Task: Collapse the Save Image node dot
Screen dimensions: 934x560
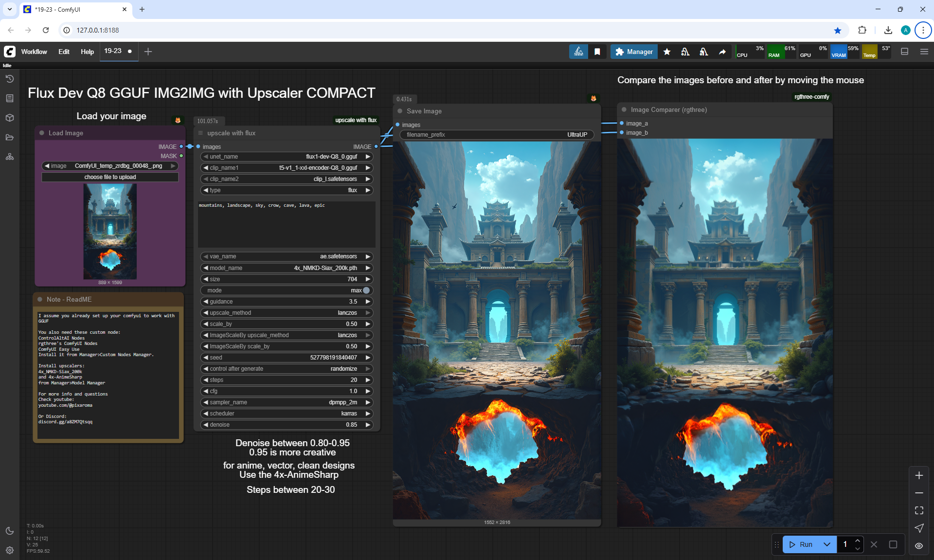Action: coord(400,111)
